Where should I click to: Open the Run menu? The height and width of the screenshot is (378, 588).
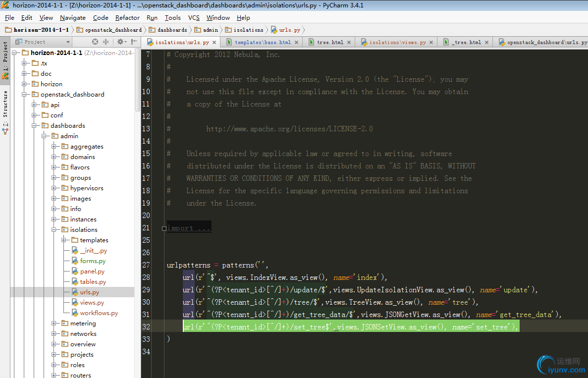click(x=152, y=18)
